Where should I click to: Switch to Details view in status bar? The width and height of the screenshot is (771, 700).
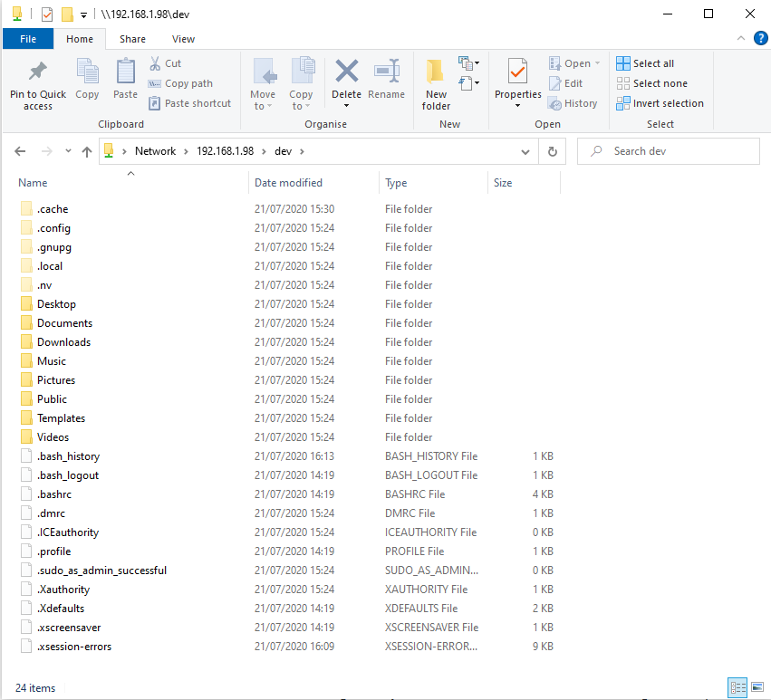(737, 687)
